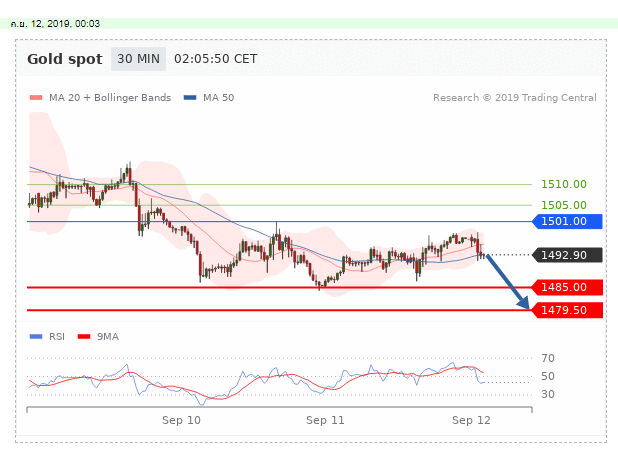Click the 1510.00 resistance level label
Image resolution: width=618 pixels, height=452 pixels.
coord(564,184)
